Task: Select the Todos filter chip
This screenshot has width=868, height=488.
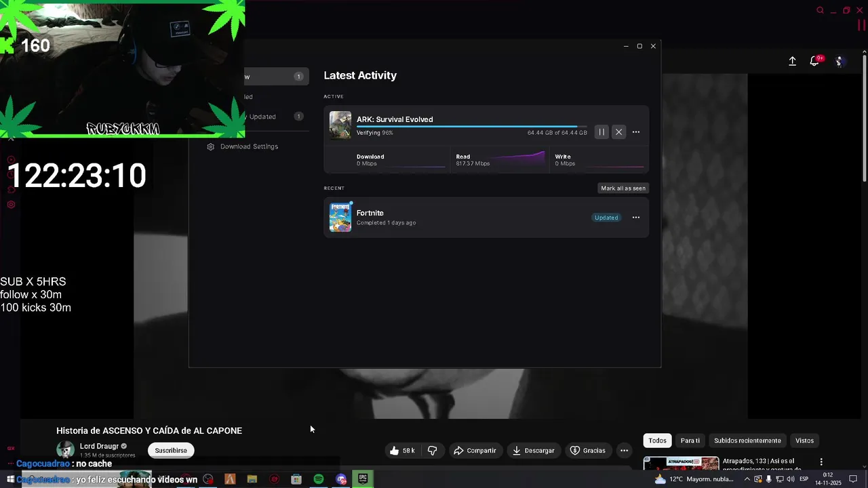Action: coord(657,441)
